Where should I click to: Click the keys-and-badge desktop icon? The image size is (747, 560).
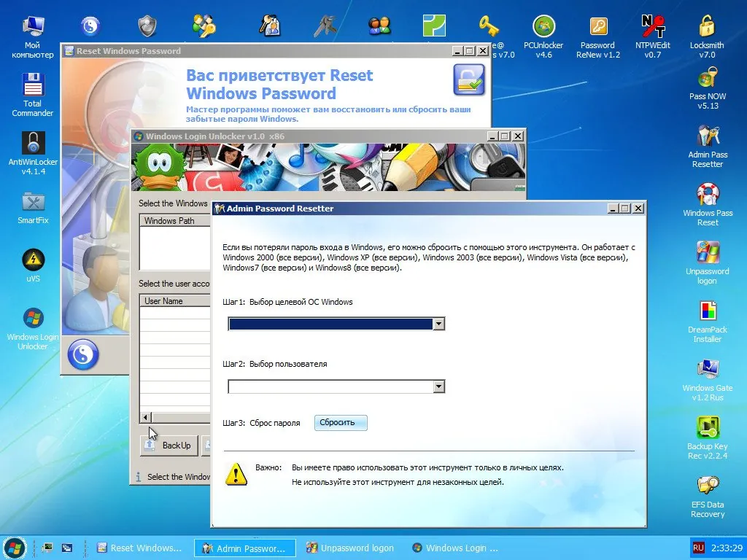(x=270, y=26)
